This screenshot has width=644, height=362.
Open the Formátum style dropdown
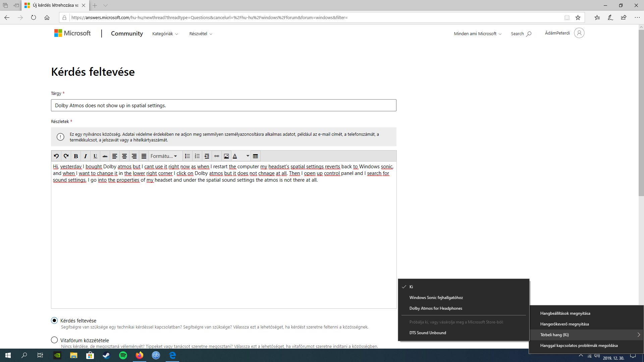(x=164, y=156)
